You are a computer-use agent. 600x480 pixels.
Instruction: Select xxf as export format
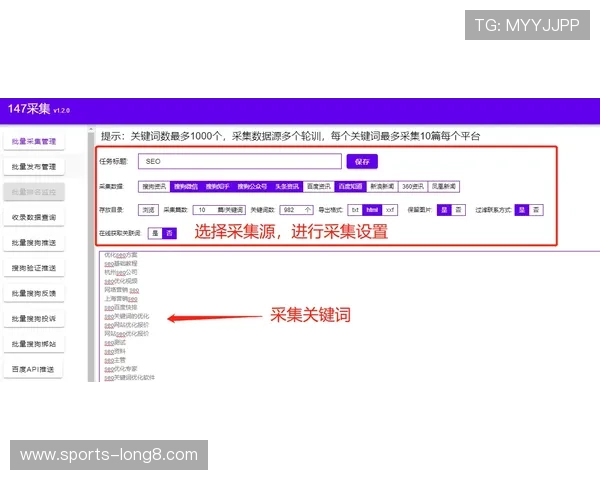point(390,210)
